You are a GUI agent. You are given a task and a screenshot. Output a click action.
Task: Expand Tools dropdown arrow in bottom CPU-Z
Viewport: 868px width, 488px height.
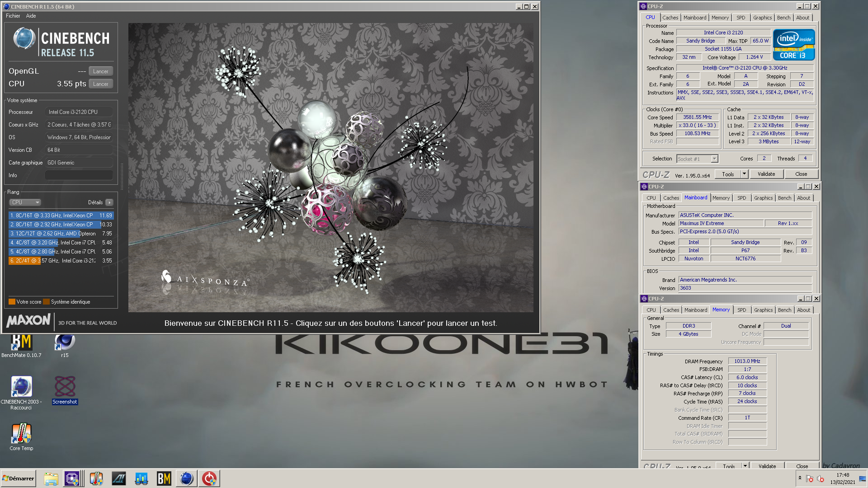tap(745, 466)
